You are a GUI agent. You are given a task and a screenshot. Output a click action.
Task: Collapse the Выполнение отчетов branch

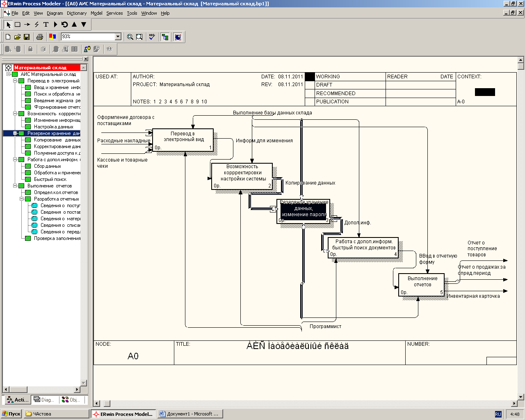point(15,186)
